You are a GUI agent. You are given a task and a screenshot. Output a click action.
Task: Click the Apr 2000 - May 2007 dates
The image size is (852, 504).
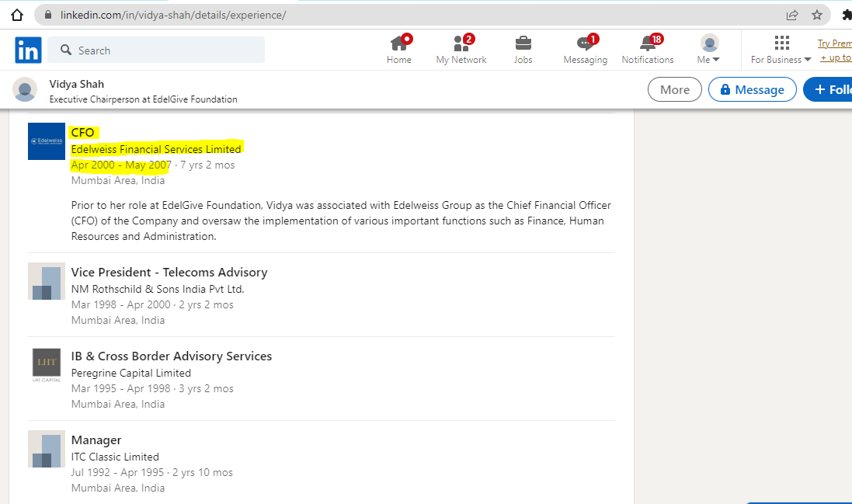pos(121,165)
